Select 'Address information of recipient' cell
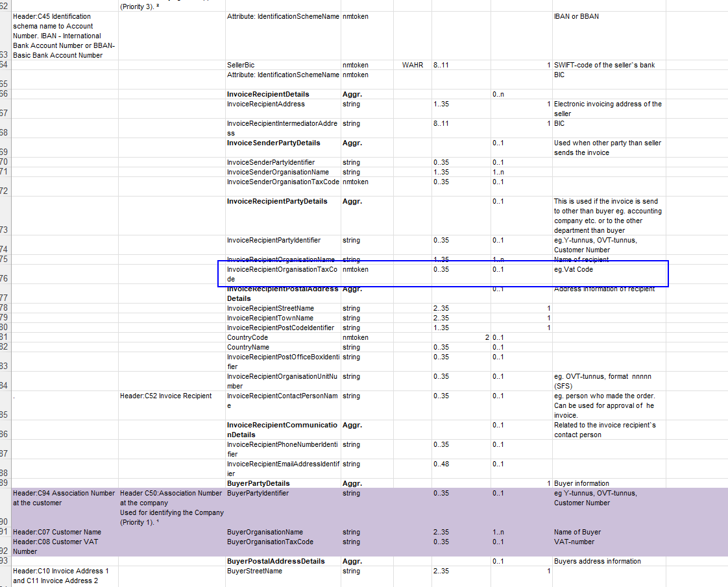The image size is (728, 587). 609,293
